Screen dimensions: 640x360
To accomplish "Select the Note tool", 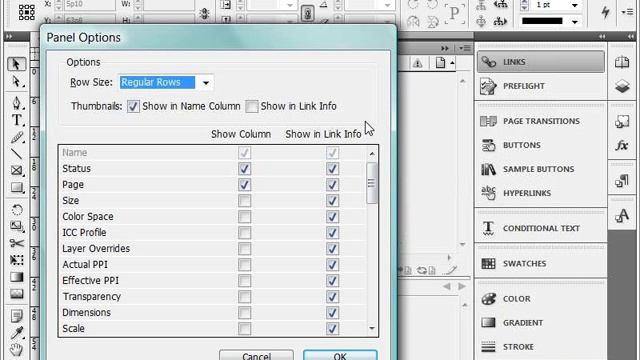I will coord(16,316).
